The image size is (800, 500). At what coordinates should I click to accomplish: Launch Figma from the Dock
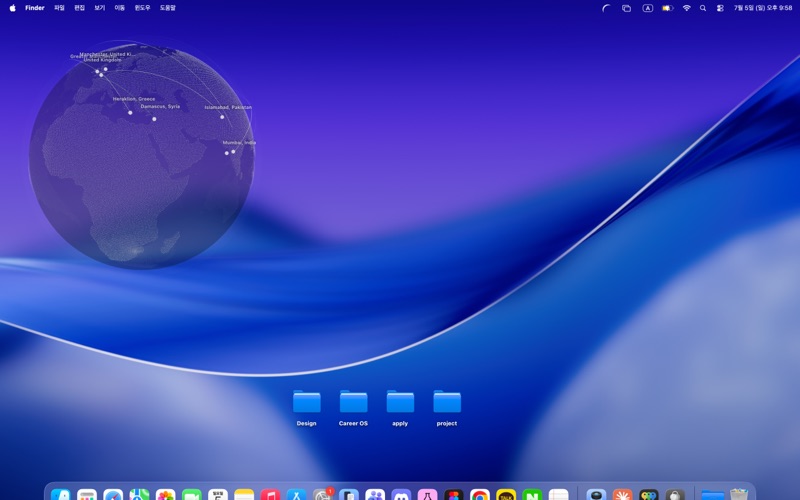pyautogui.click(x=454, y=494)
